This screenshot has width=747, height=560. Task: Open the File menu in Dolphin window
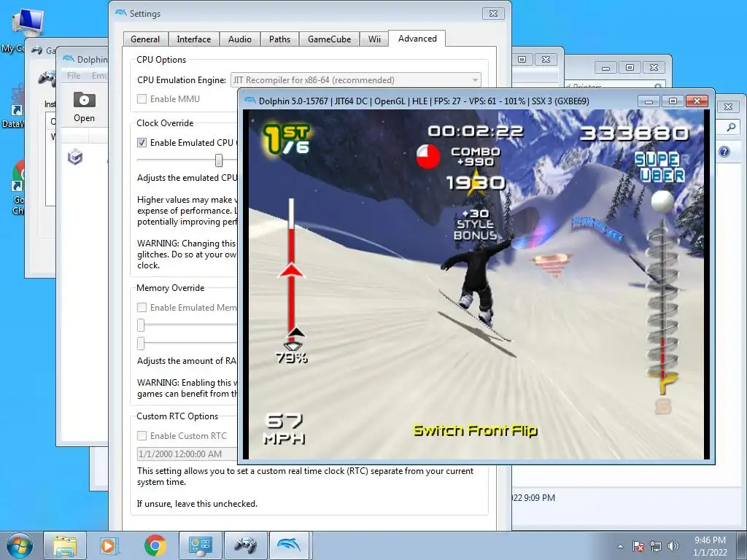pyautogui.click(x=74, y=75)
